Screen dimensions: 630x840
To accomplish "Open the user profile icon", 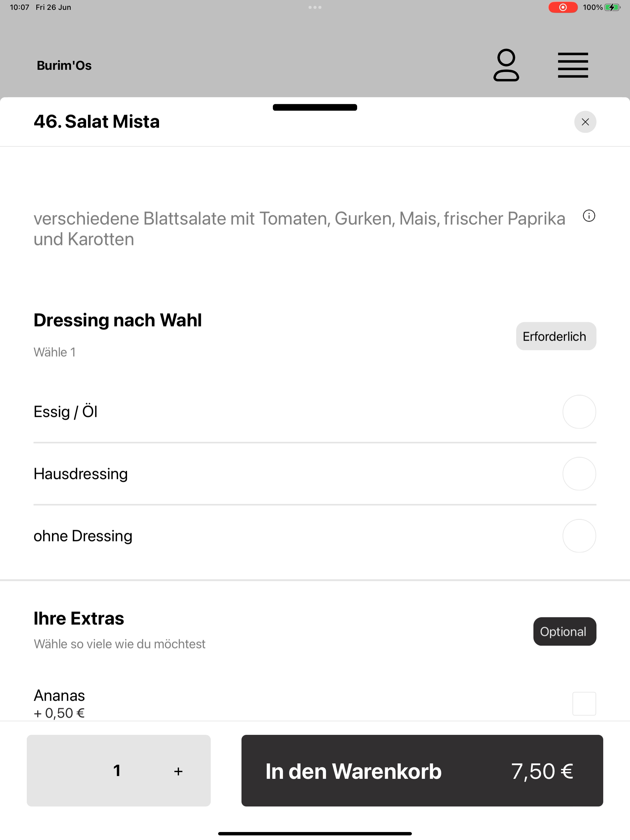I will [506, 65].
